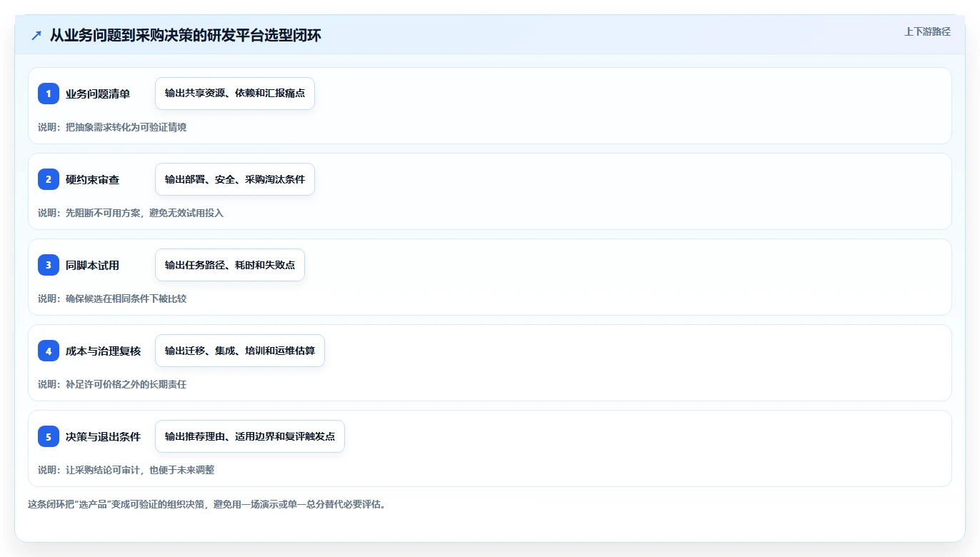
Task: Click the 上下游路径 label
Action: [927, 31]
